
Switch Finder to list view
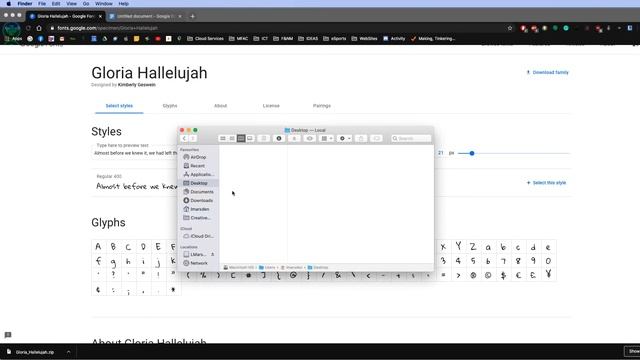[232, 138]
